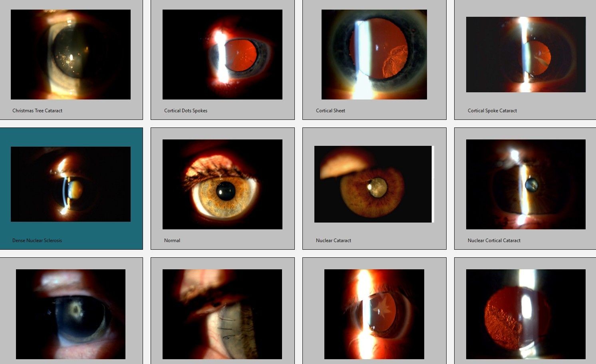Click the "Christmas Tree Cataract" caption text

[38, 111]
